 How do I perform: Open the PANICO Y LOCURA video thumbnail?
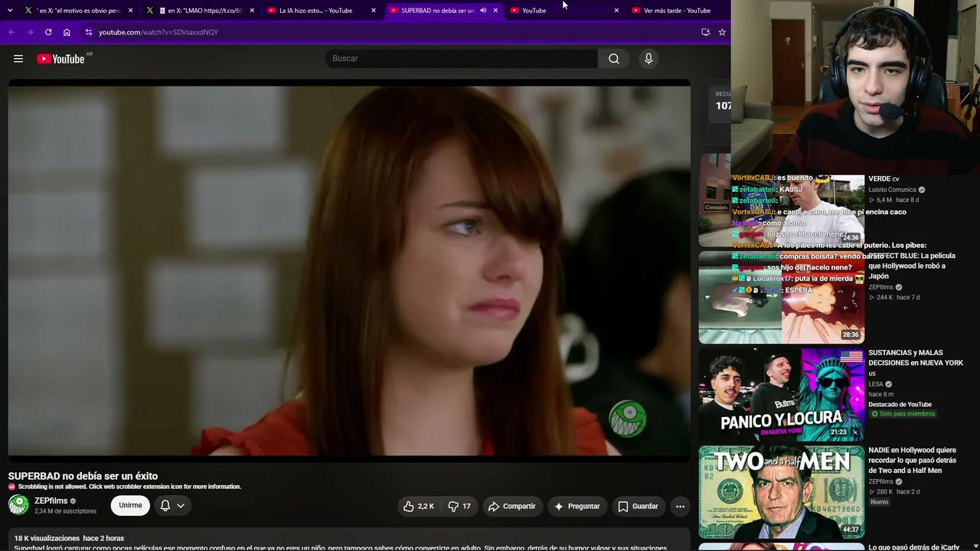point(782,395)
